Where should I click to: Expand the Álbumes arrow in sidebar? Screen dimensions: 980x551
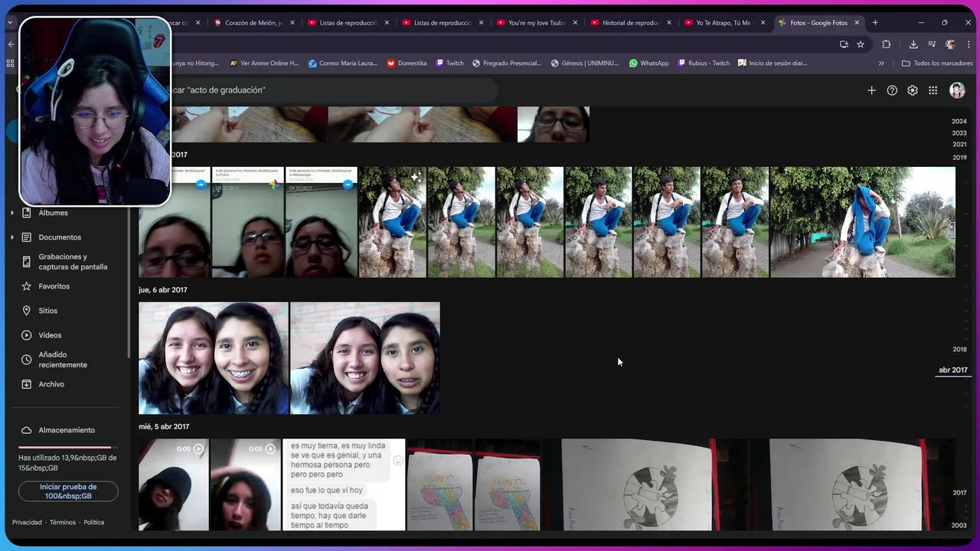(11, 213)
